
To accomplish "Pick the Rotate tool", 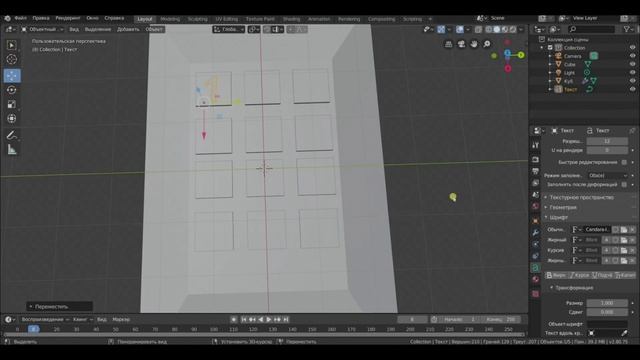I will 12,90.
